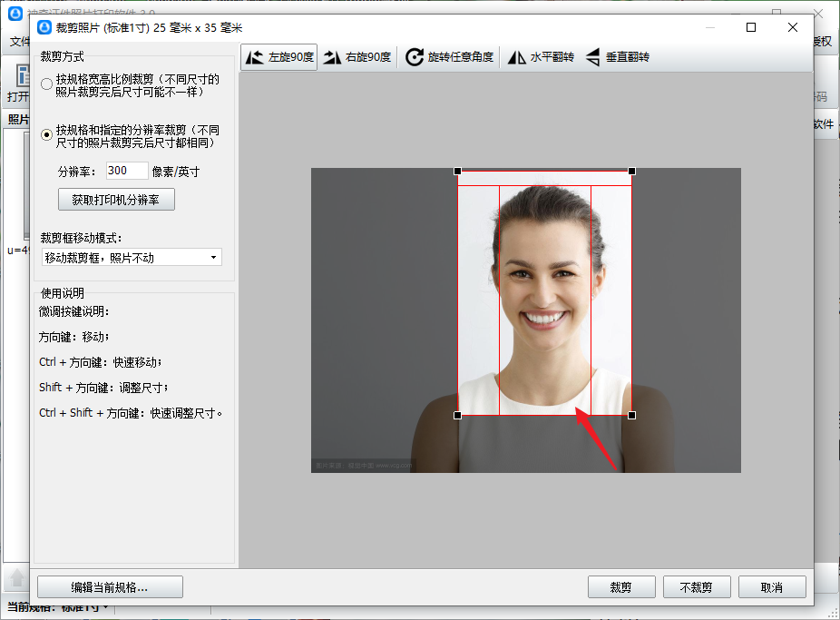Click the bottom-right crop frame handle
The height and width of the screenshot is (620, 840).
tap(631, 415)
